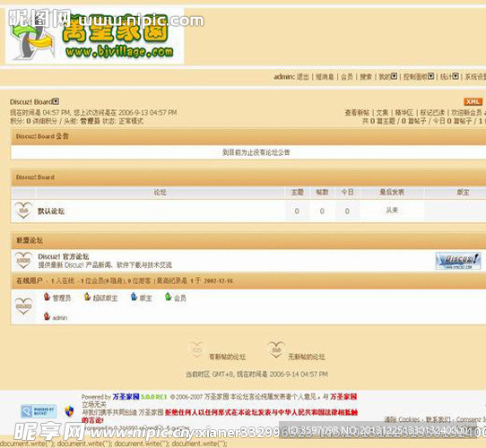Click the shield security icon in footer
The height and width of the screenshot is (448, 486).
pos(69,411)
